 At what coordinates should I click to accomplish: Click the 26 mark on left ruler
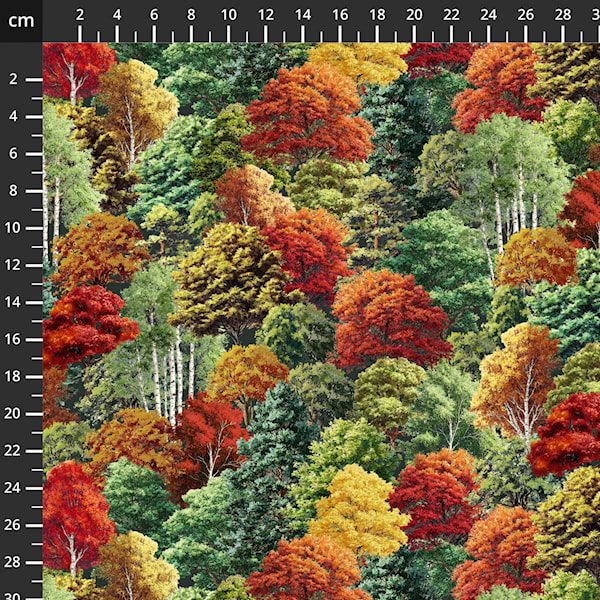click(x=13, y=525)
